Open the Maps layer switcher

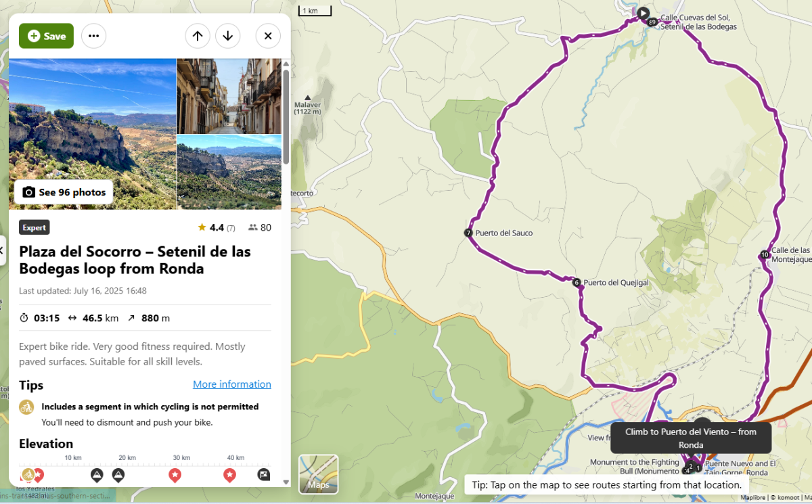(x=319, y=474)
